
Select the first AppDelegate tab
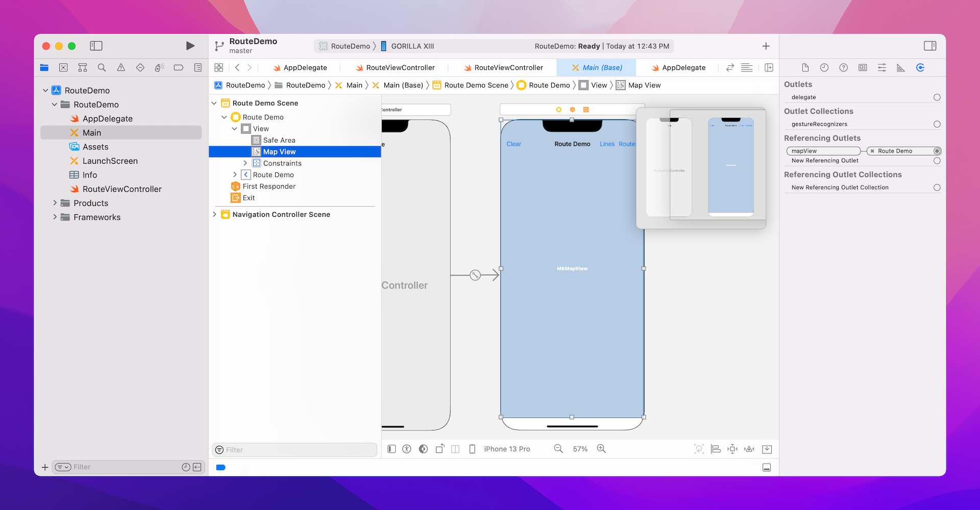(305, 68)
